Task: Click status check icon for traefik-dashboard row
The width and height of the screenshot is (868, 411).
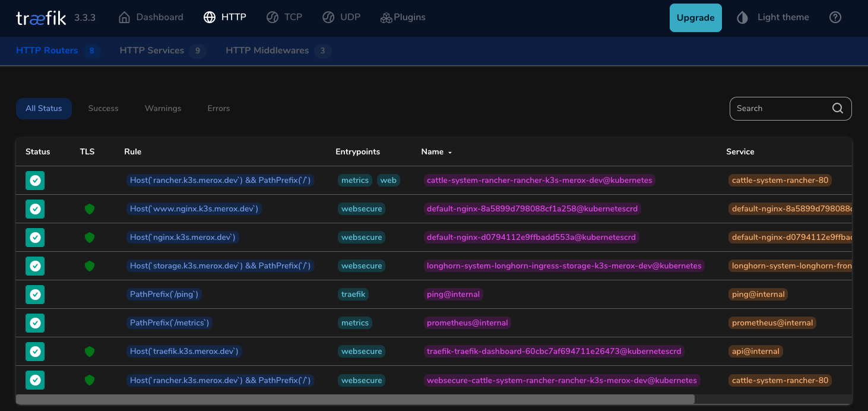Action: point(35,351)
